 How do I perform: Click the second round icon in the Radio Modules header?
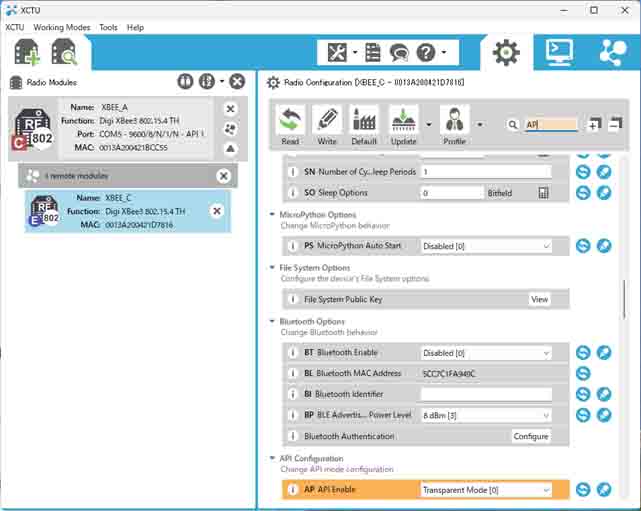point(207,81)
